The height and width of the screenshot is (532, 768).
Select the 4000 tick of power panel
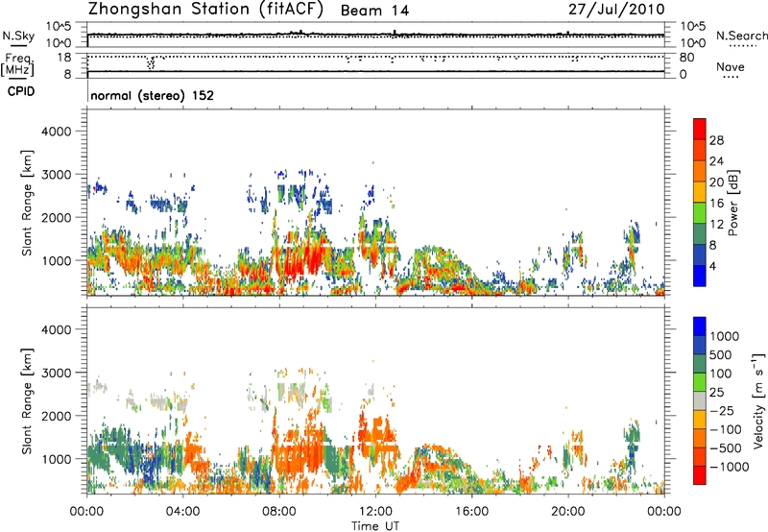click(56, 132)
